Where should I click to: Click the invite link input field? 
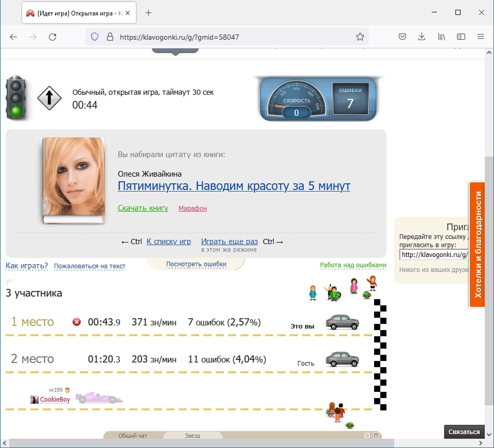coord(434,255)
